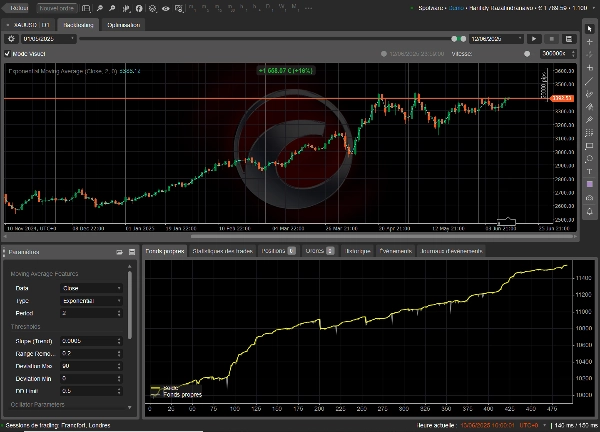Open the indicators f icon
This screenshot has height=432, width=600.
tap(139, 8)
